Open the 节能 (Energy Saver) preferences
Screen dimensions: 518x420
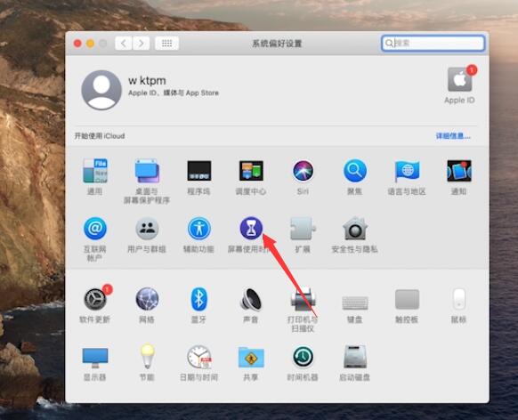(x=147, y=356)
